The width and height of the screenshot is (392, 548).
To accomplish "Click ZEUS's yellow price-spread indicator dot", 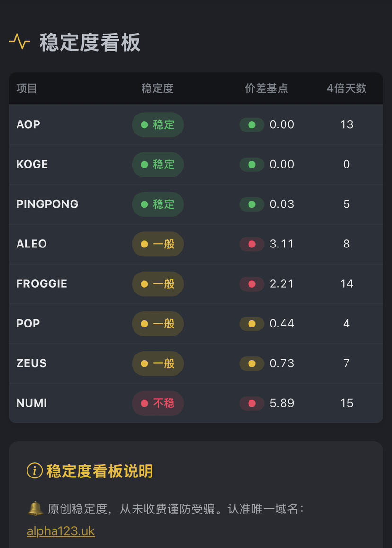I will click(252, 363).
